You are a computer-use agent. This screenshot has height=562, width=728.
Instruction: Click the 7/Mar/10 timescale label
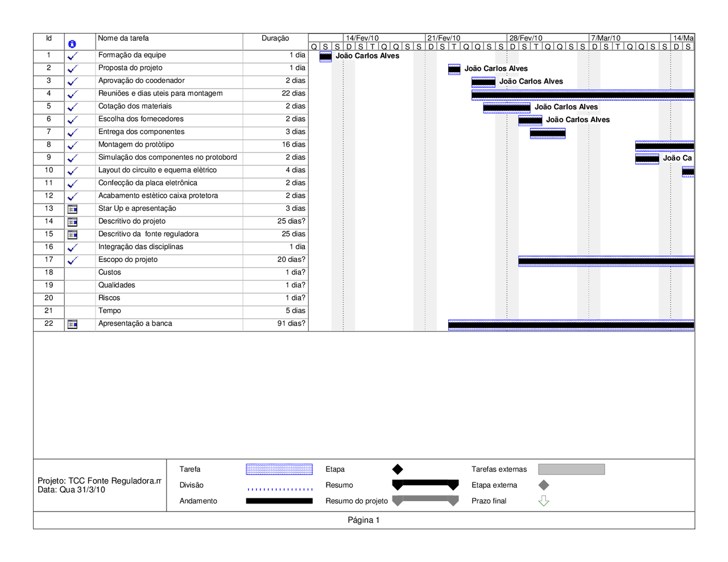605,38
